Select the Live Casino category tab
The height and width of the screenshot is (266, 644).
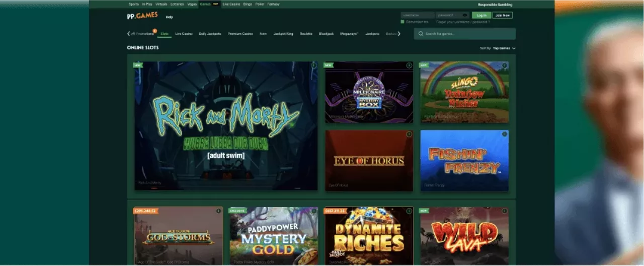[x=184, y=34]
